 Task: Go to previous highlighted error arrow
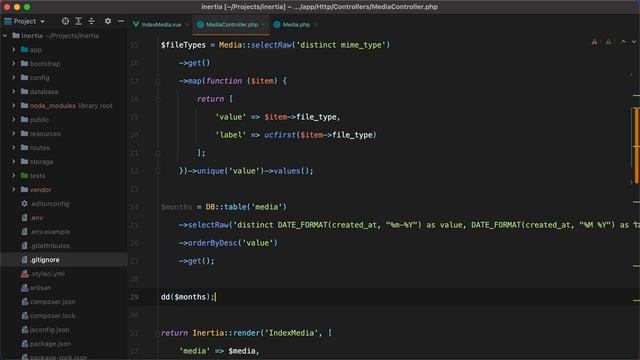click(623, 42)
